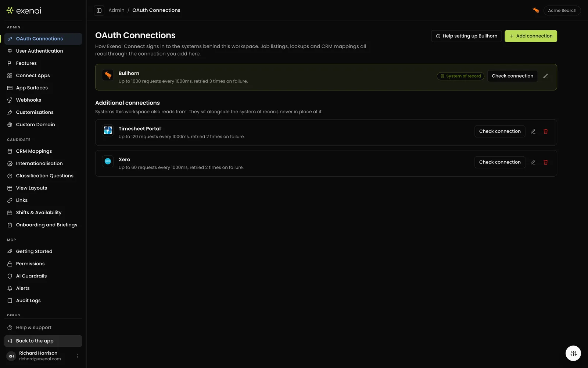The height and width of the screenshot is (368, 588).
Task: Toggle the sidebar panel icon
Action: (99, 10)
